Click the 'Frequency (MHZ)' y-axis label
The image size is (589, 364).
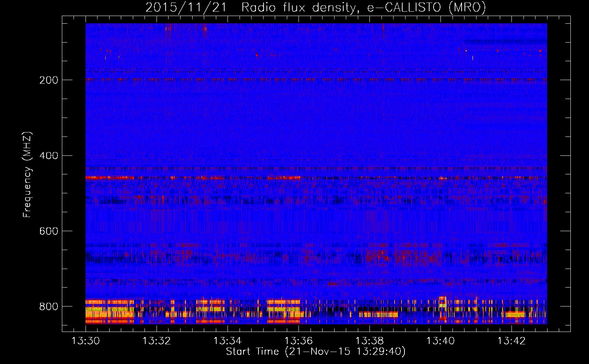[x=27, y=175]
